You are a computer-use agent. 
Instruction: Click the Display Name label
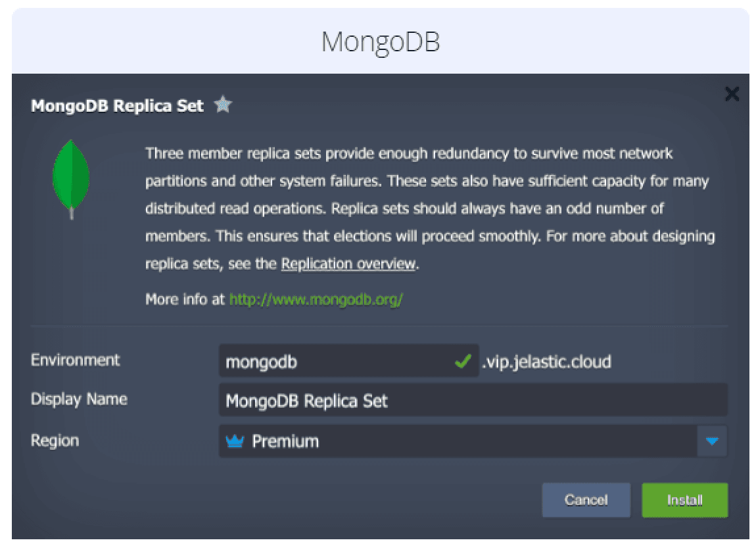(x=79, y=399)
